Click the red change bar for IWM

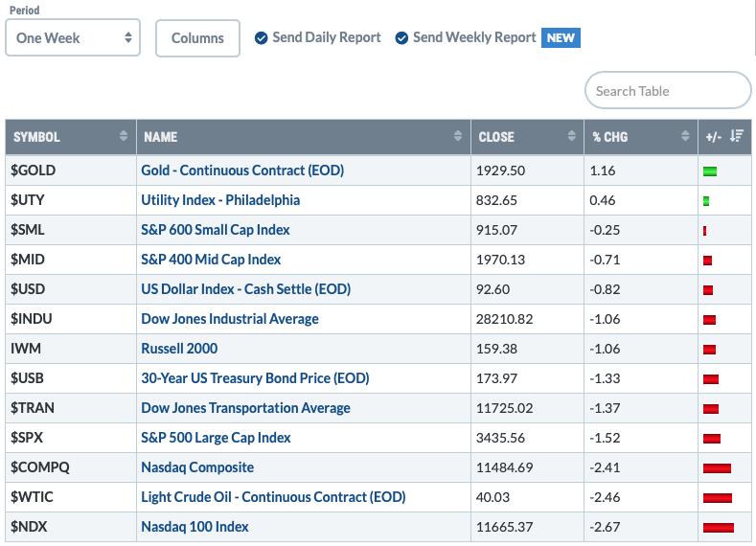pyautogui.click(x=709, y=350)
